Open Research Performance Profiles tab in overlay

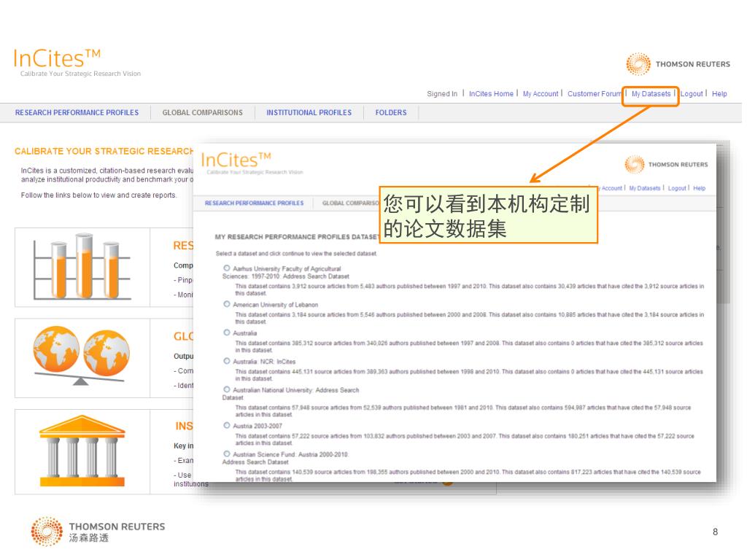coord(254,203)
